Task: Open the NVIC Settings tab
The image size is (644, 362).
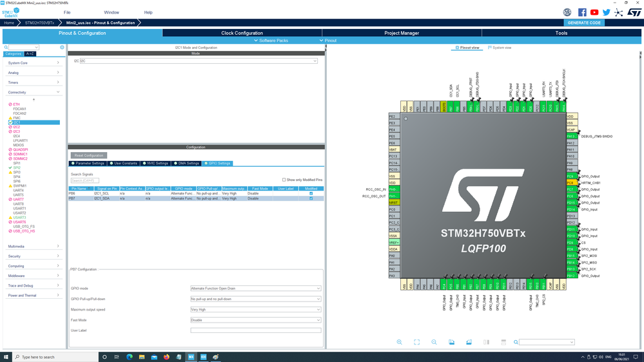Action: coord(155,164)
